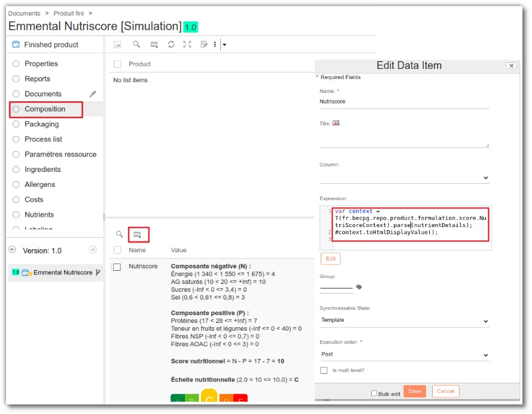This screenshot has height=414, width=532.
Task: Click the add-row icon in the Product list toolbar
Action: tap(154, 44)
